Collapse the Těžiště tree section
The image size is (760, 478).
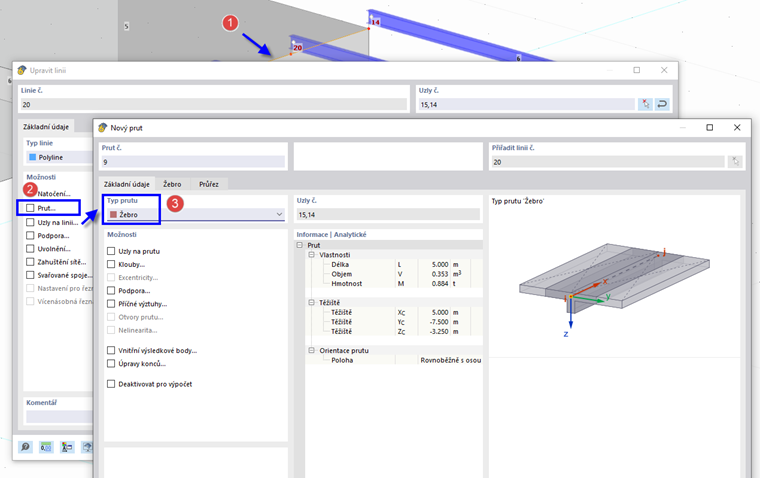[x=312, y=303]
